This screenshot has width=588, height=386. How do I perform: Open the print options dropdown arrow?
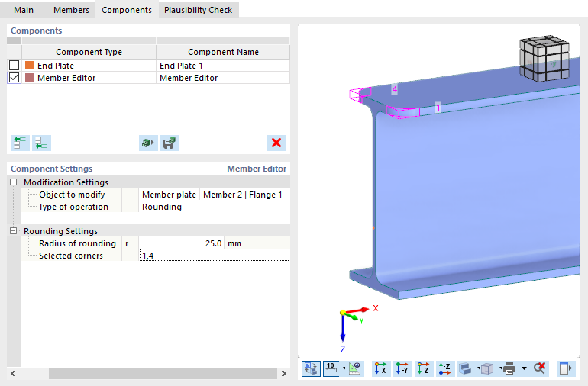pyautogui.click(x=525, y=368)
